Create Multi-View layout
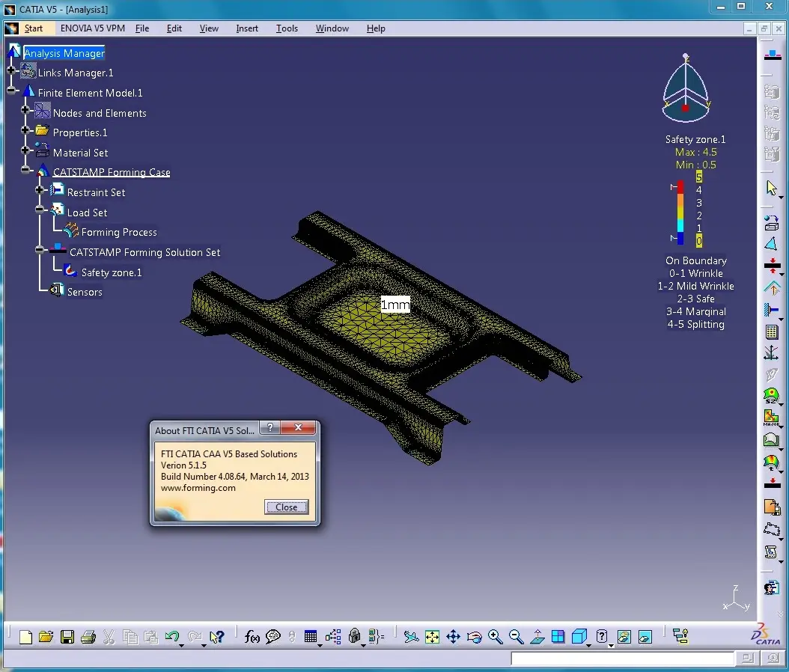The height and width of the screenshot is (672, 789). pos(558,637)
